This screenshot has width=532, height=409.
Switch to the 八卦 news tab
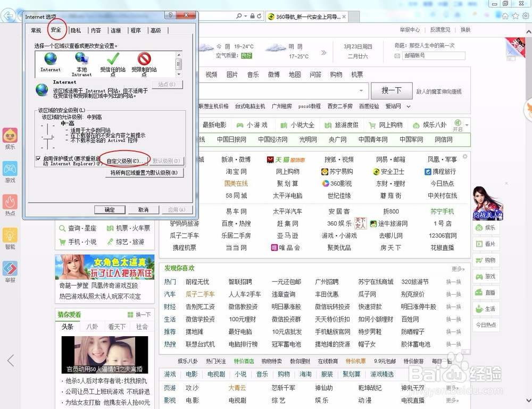(x=92, y=327)
